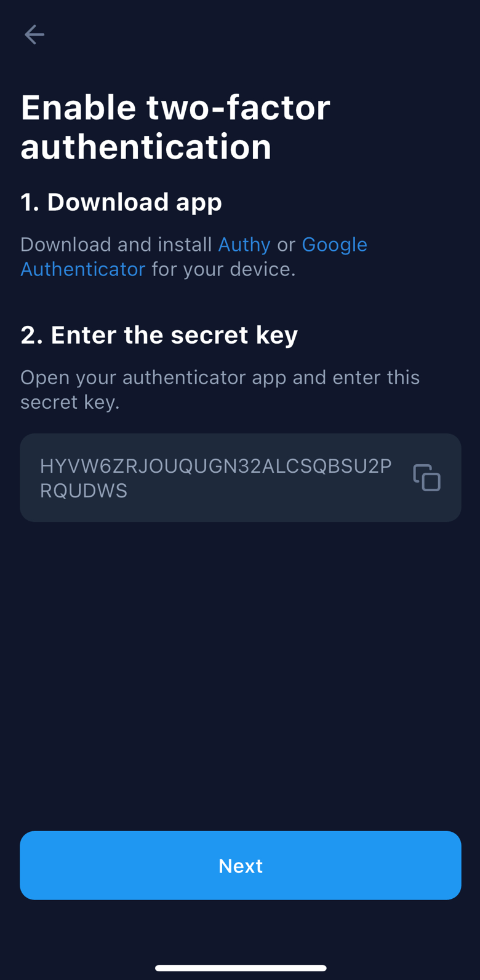Image resolution: width=480 pixels, height=980 pixels.
Task: Tap the second key line RQUDWS
Action: [84, 491]
